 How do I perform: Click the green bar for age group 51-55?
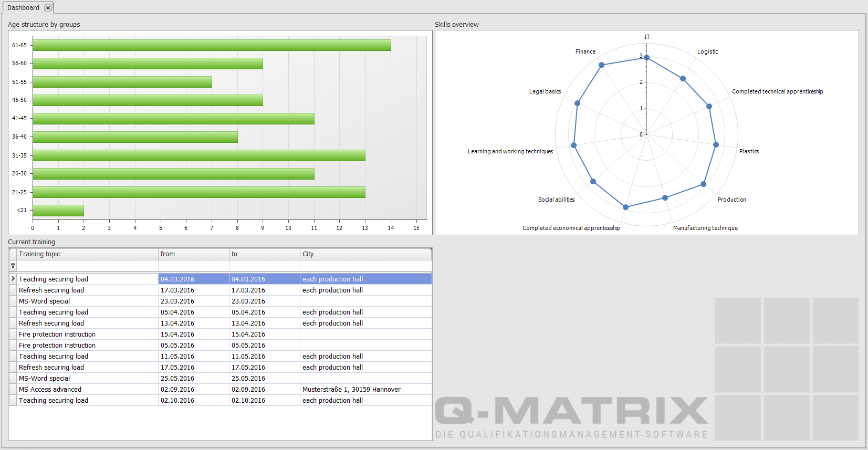(x=122, y=82)
